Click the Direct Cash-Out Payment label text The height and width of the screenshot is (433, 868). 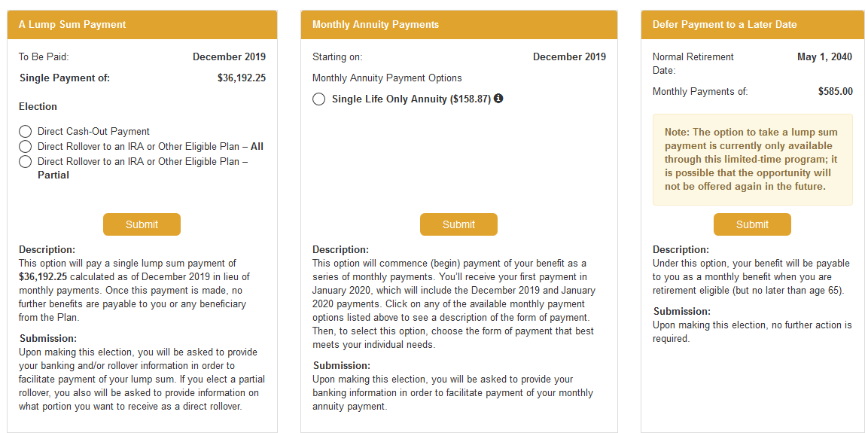93,132
